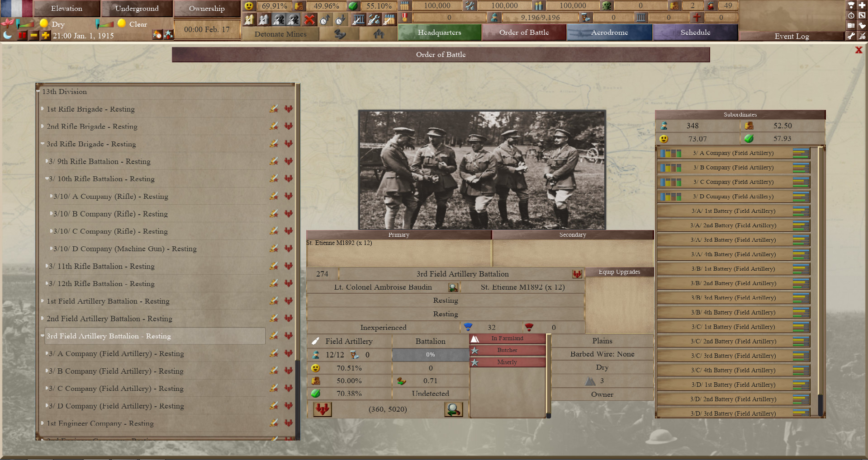Click the In Farmland status entry

pyautogui.click(x=507, y=338)
